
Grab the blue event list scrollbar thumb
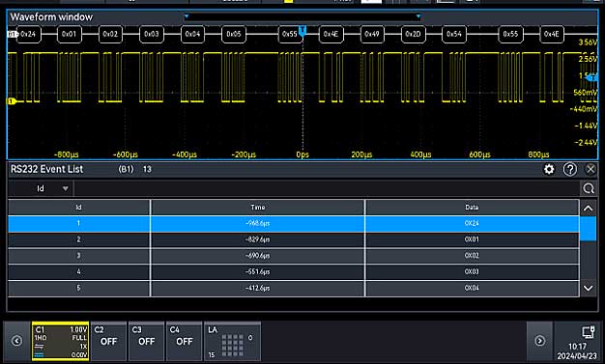click(x=588, y=229)
